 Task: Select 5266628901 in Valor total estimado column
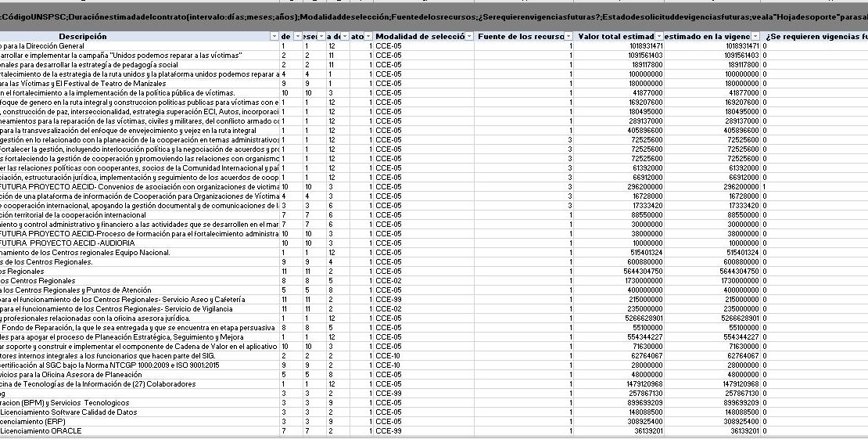click(x=619, y=318)
